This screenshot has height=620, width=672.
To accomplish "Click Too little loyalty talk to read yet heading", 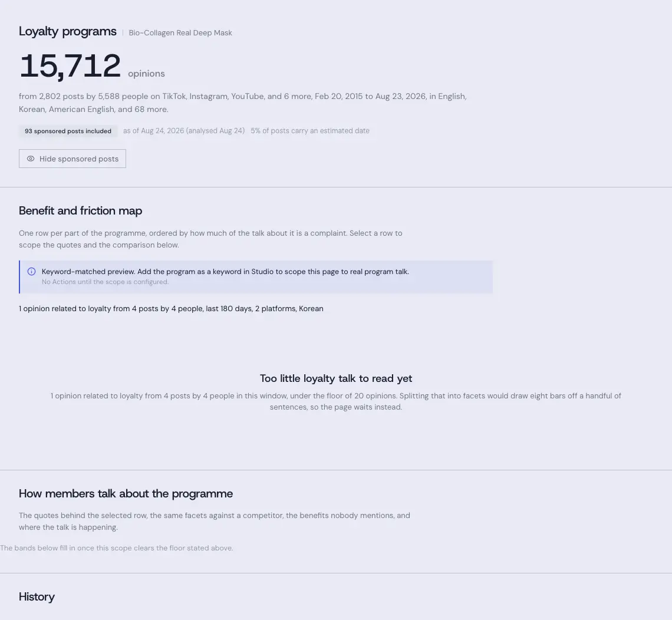I will click(336, 378).
